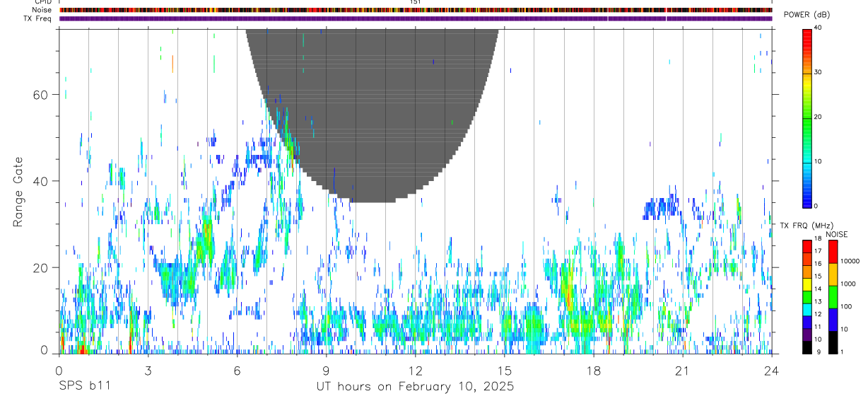Viewport: 868px width, 401px height.
Task: Click the 9 tick on the UT hours axis
Action: (327, 370)
